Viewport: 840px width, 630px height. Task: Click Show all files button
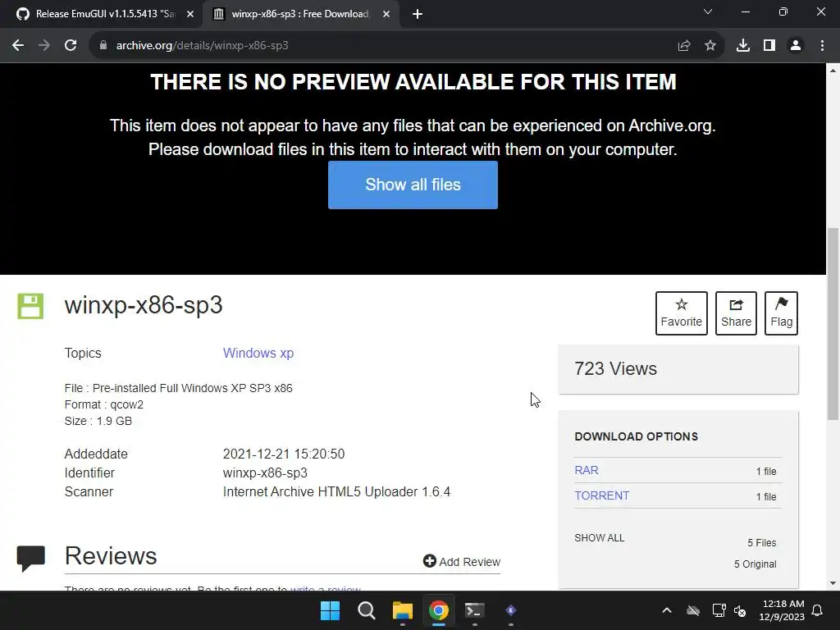click(413, 185)
